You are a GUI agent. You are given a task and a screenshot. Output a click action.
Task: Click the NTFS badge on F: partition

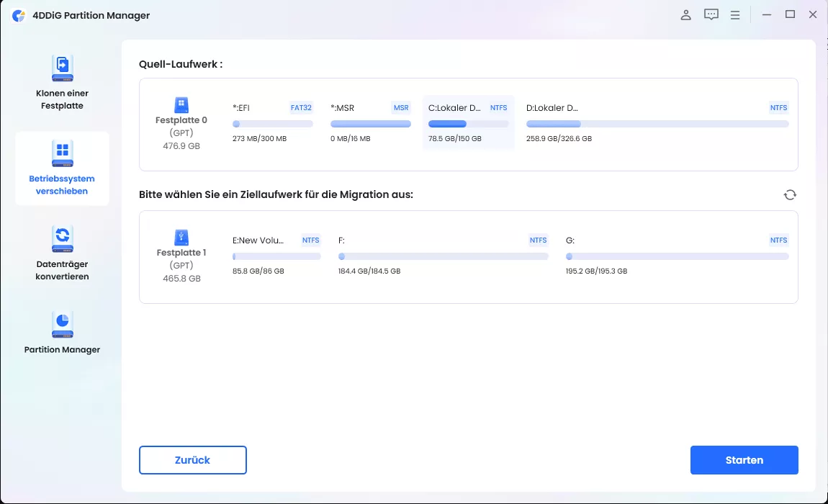(x=538, y=240)
